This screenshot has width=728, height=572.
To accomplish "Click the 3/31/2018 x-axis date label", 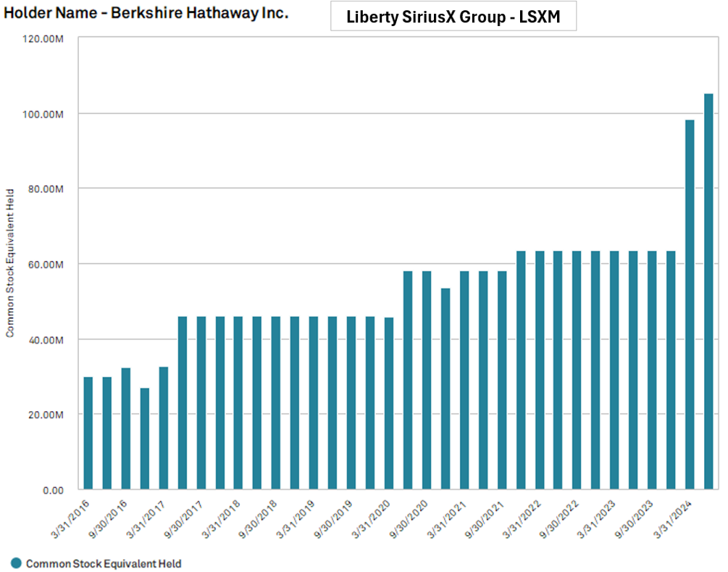I will pos(220,520).
